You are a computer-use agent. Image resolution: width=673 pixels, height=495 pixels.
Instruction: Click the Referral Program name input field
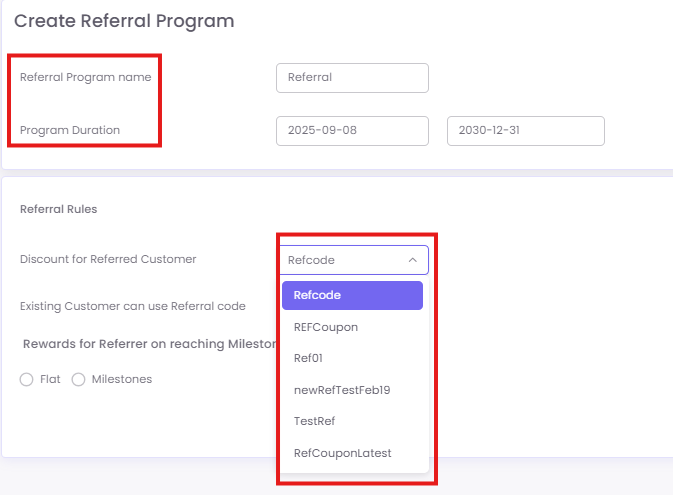[352, 77]
